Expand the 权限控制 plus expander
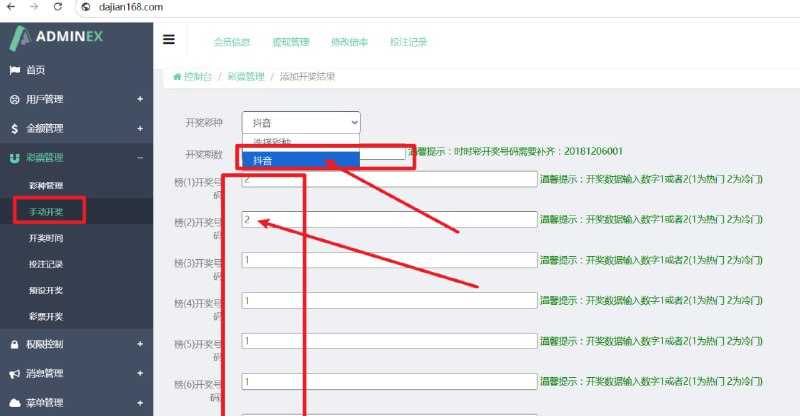Screen dimensions: 800x416 pos(140,344)
